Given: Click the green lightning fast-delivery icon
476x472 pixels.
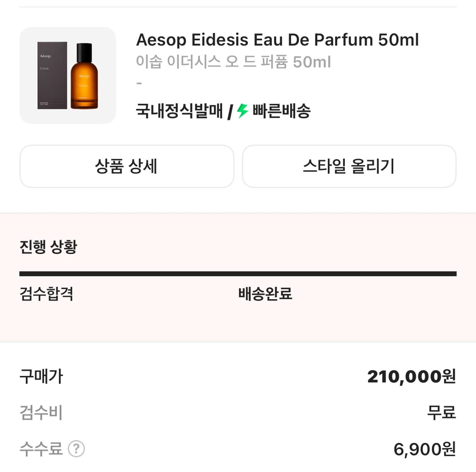Looking at the screenshot, I should pos(241,111).
